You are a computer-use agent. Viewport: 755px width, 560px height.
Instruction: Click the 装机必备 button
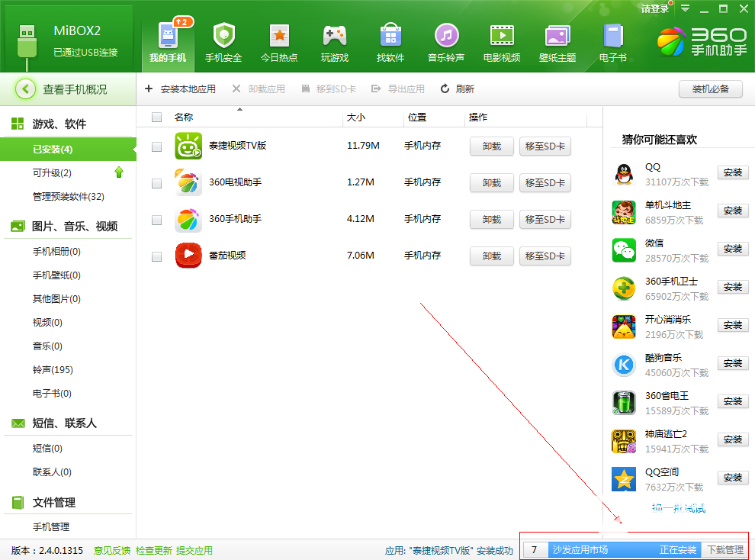tap(710, 89)
